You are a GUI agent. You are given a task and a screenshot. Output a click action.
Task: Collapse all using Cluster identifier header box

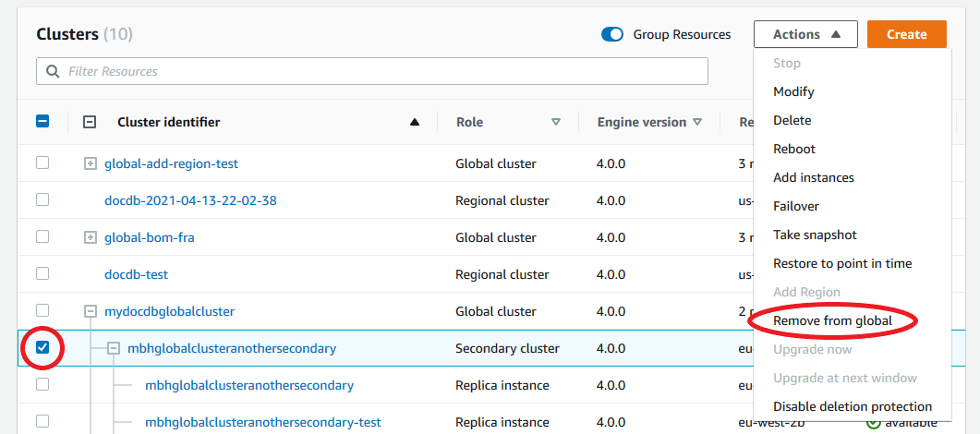point(90,122)
